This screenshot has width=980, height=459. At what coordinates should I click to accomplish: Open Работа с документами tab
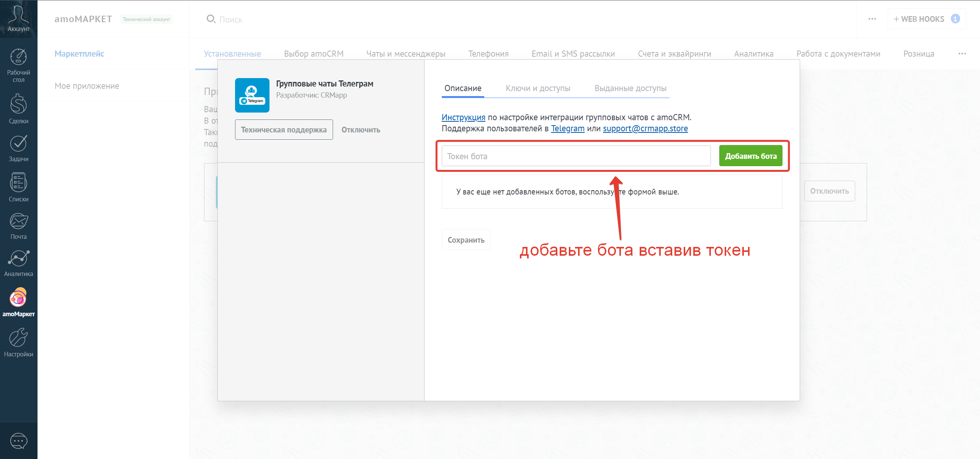(x=838, y=54)
